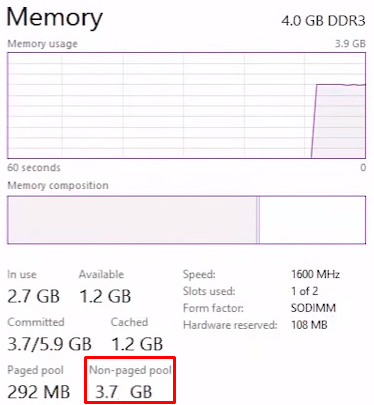Click the Hardware reserved 108 MB value
The height and width of the screenshot is (405, 374).
click(x=309, y=325)
